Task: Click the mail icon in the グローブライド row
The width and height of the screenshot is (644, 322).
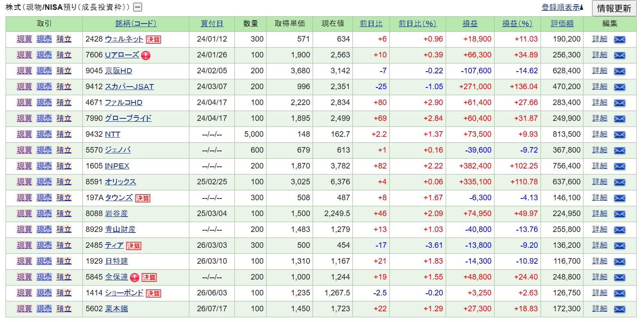Action: point(620,119)
